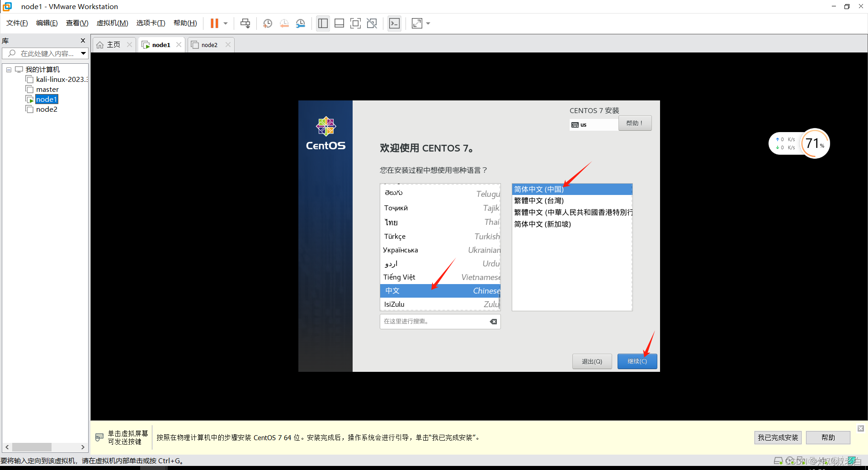Open the library search filter dropdown
The image size is (868, 470).
point(84,53)
